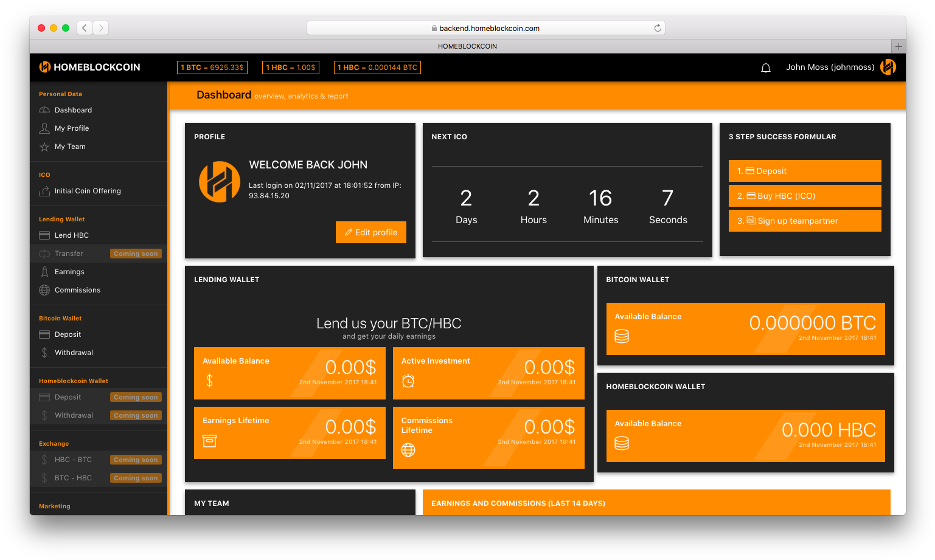Select the Lend HBC wallet icon
Viewport: 935px width, 560px height.
point(44,235)
